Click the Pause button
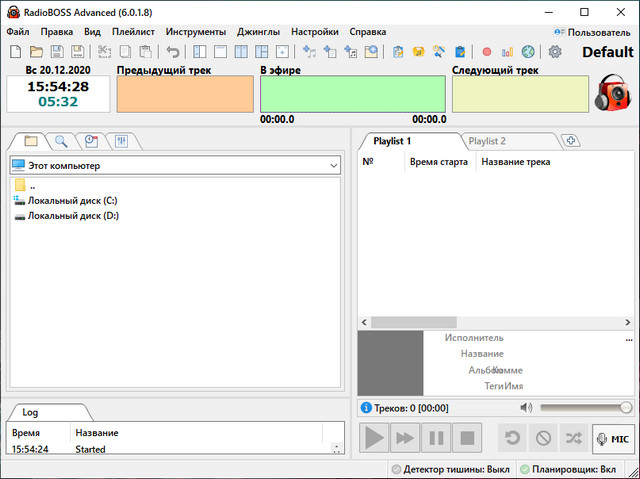 coord(435,437)
